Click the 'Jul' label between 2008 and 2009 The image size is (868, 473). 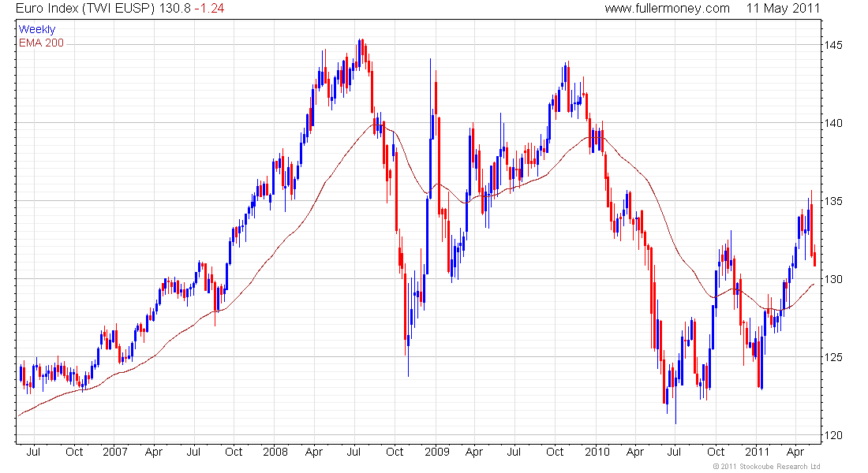[354, 452]
